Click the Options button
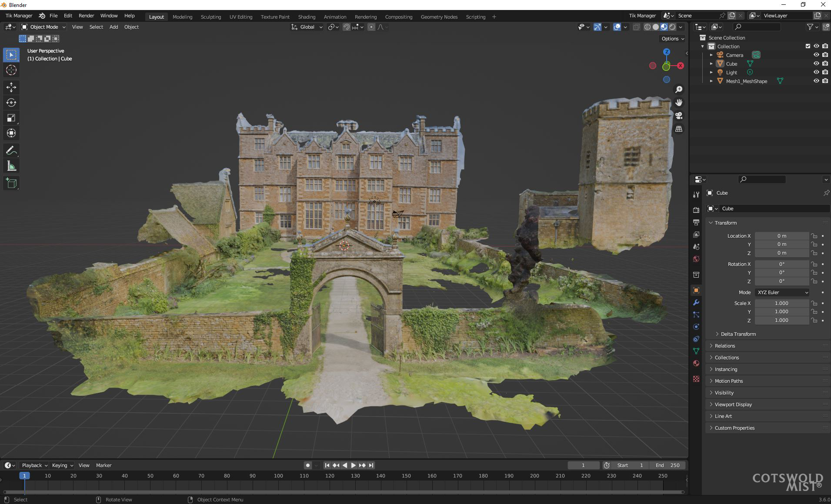Image resolution: width=831 pixels, height=504 pixels. (x=673, y=39)
